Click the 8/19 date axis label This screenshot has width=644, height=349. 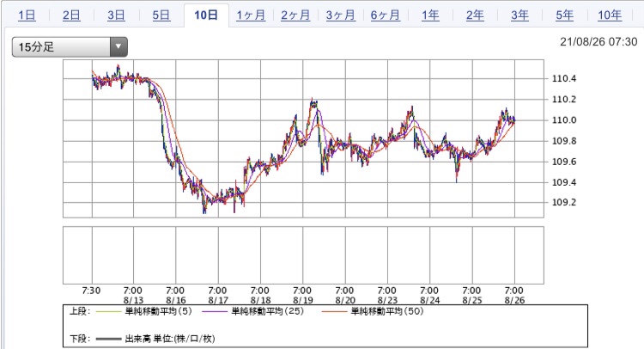pos(302,300)
